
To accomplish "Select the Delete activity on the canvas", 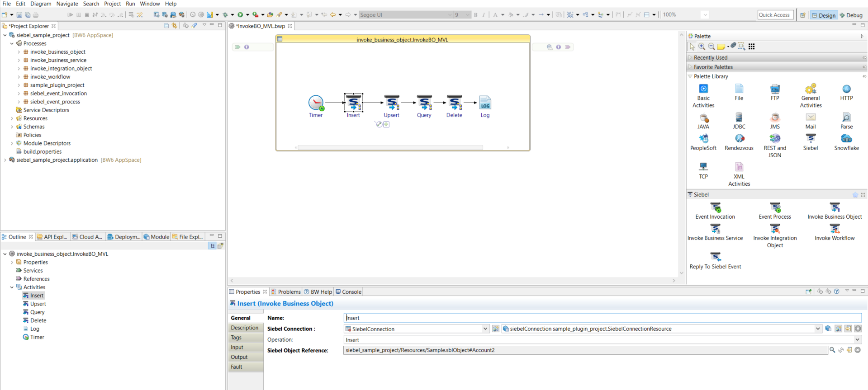I will [x=455, y=103].
